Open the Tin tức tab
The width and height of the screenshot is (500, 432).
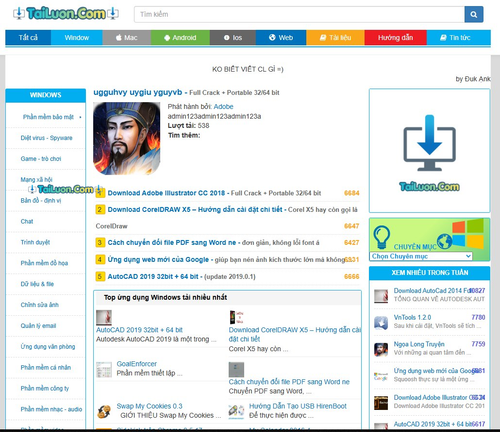point(459,37)
